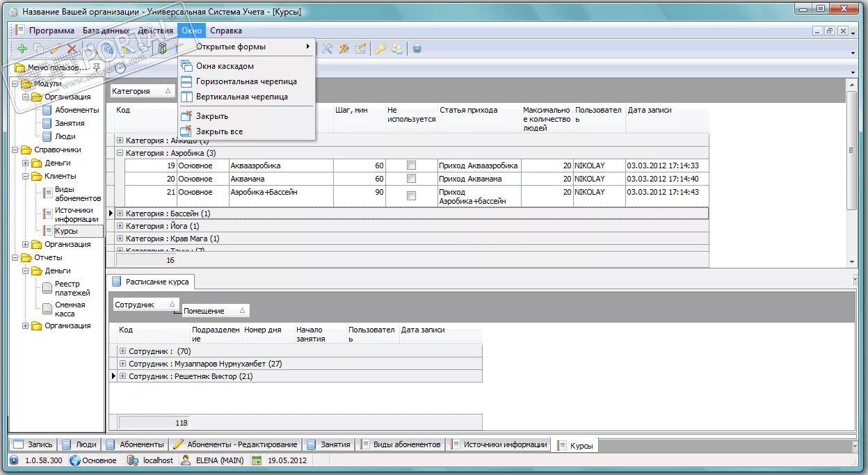Open the Открытые формы submenu
868x475 pixels.
[x=246, y=47]
